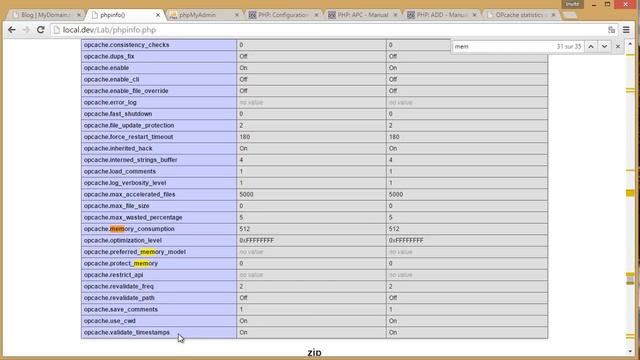Click the opcache.revalidate_path label

pyautogui.click(x=119, y=298)
